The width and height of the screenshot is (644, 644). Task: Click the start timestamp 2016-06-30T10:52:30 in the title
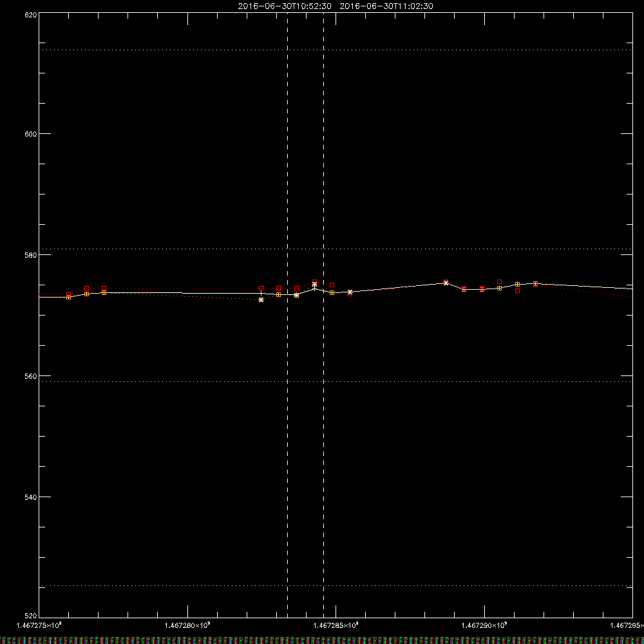tap(285, 6)
